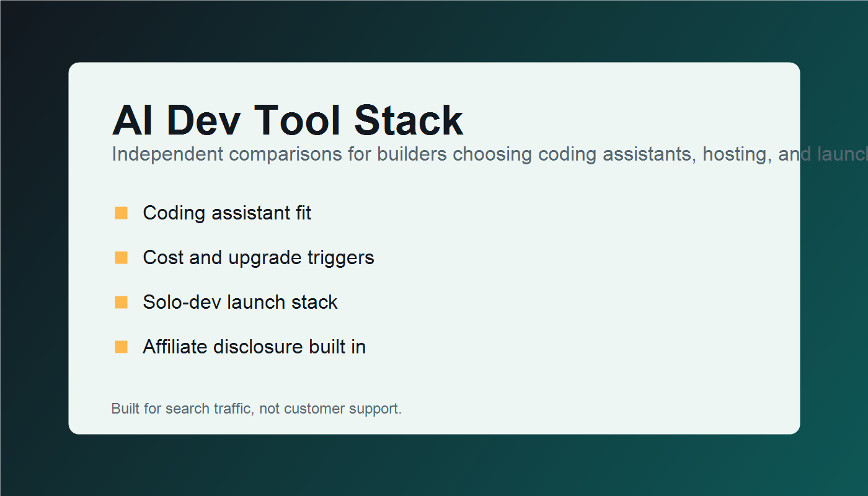
Task: Click the "AI Dev Tool Stack" heading
Action: [x=288, y=120]
